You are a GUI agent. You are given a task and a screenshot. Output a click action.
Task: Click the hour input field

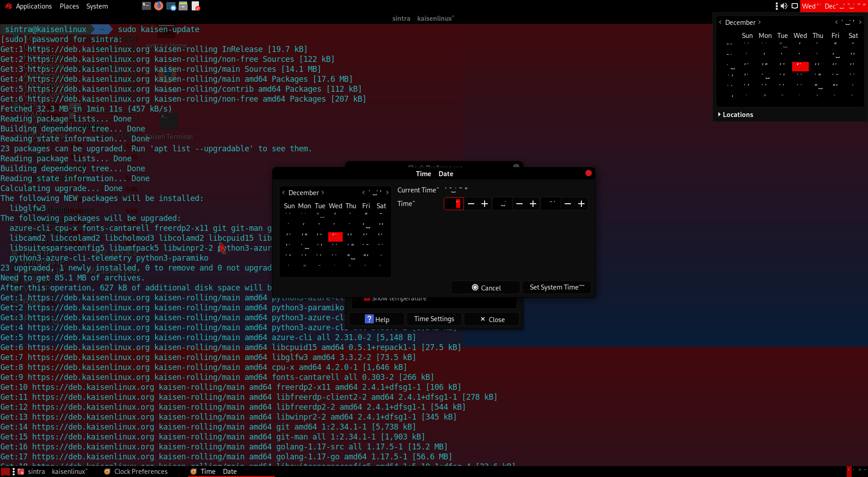[454, 204]
